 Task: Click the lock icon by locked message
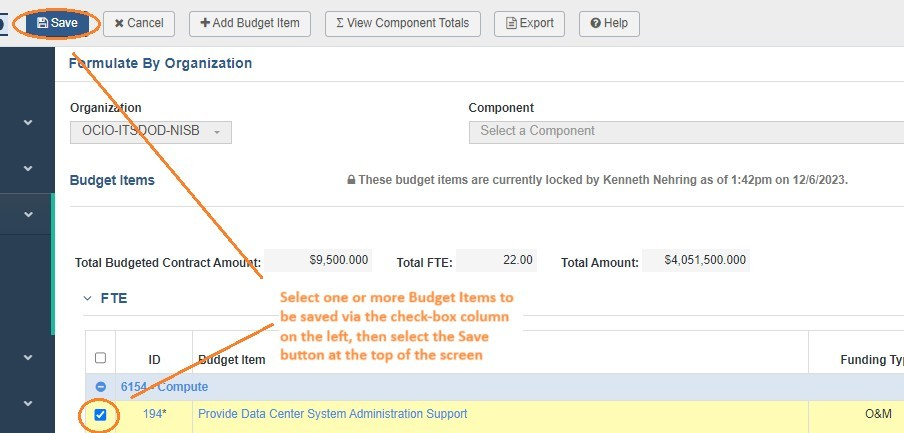pos(351,180)
